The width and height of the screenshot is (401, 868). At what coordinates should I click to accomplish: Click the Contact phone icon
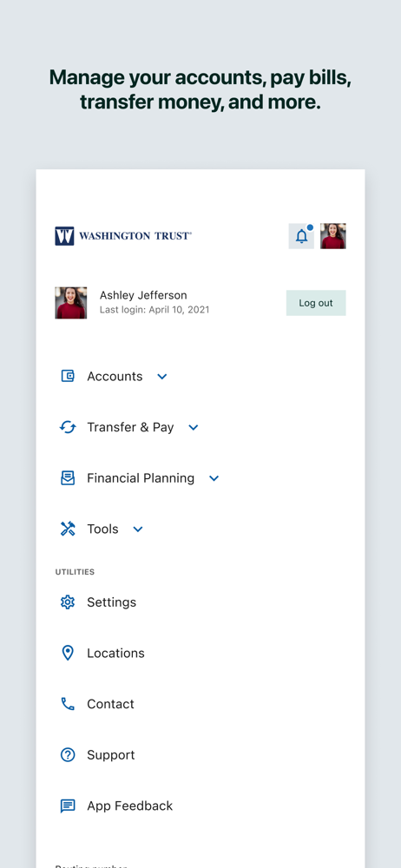68,704
